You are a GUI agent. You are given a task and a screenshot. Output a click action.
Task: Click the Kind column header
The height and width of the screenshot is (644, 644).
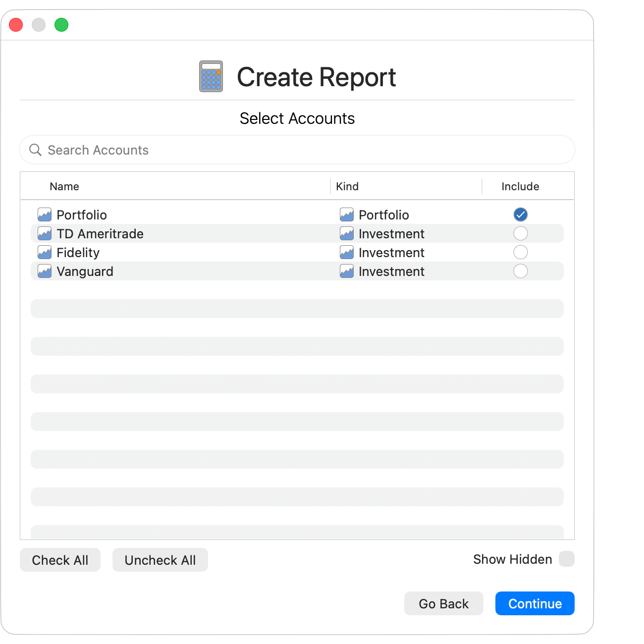(347, 186)
